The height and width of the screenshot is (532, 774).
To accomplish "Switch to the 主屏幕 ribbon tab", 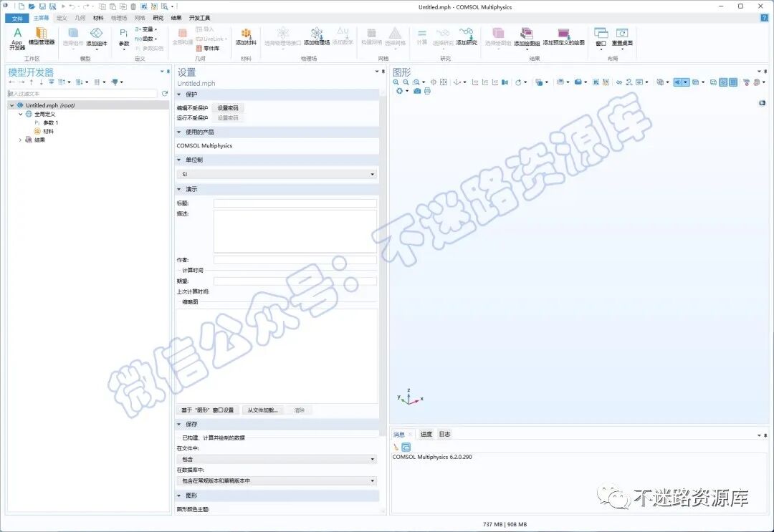I will click(x=41, y=18).
